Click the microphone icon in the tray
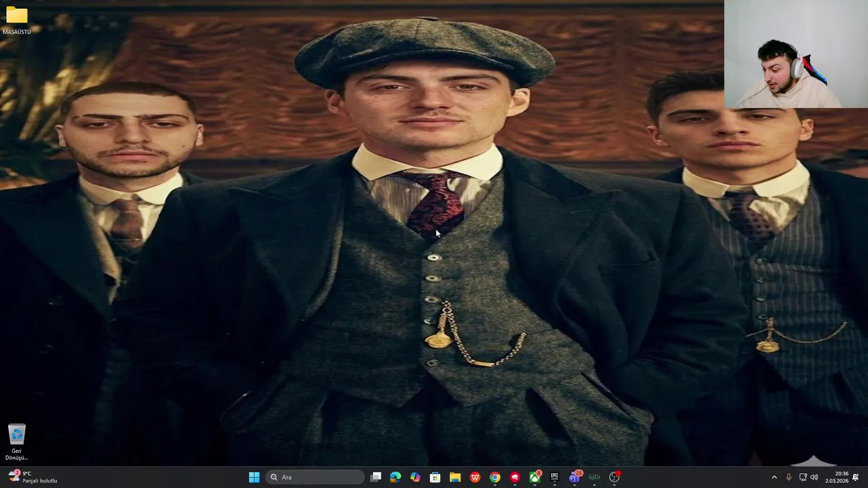This screenshot has width=868, height=488. pyautogui.click(x=789, y=477)
